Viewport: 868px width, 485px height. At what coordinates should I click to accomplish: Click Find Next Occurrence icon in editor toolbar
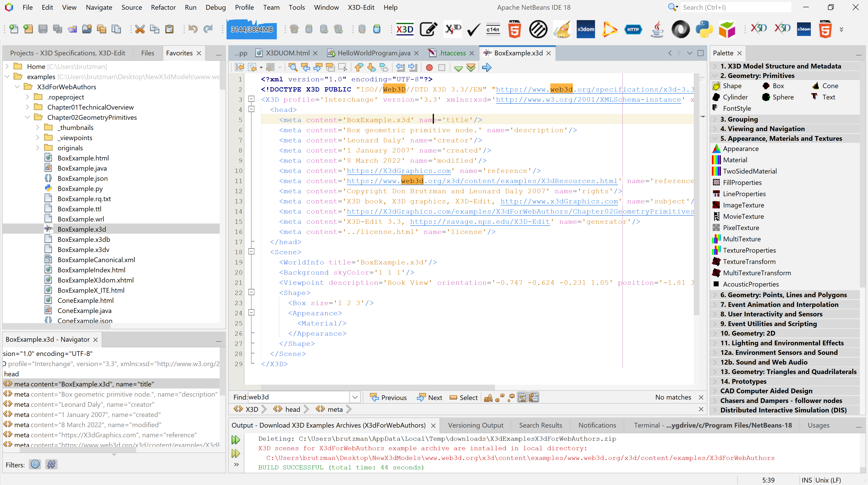click(318, 67)
